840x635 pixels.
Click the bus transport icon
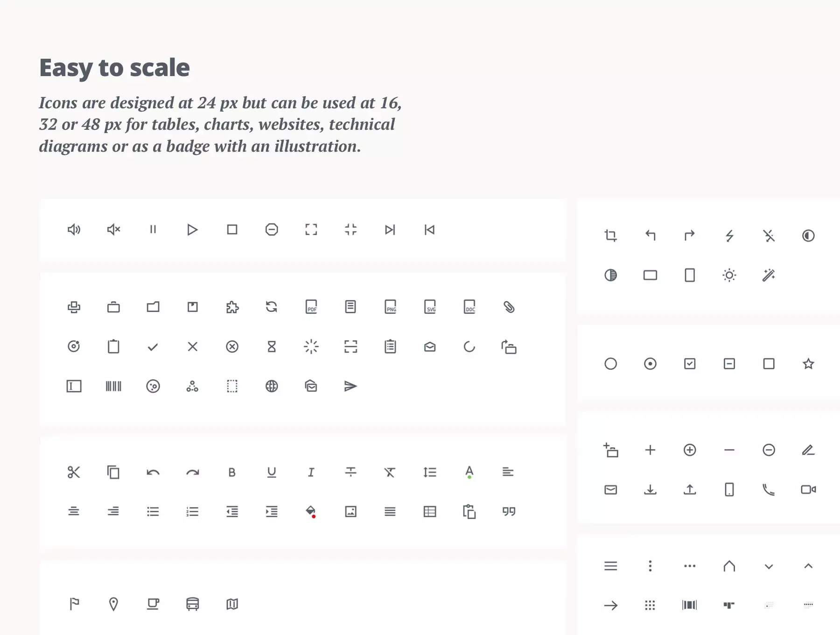point(193,604)
